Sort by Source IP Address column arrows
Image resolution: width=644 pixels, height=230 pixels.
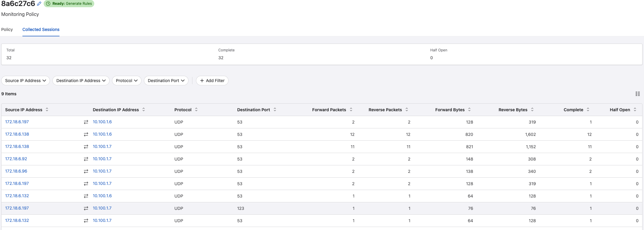pos(47,110)
